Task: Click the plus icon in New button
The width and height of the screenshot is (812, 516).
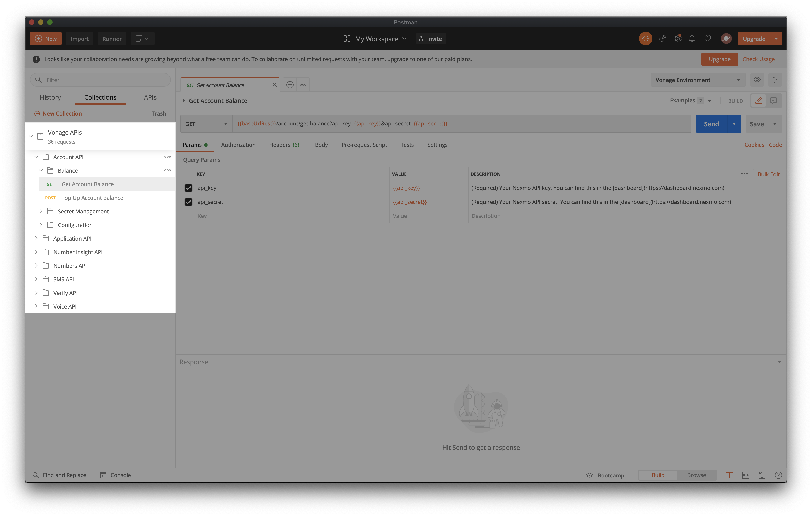Action: [x=39, y=39]
